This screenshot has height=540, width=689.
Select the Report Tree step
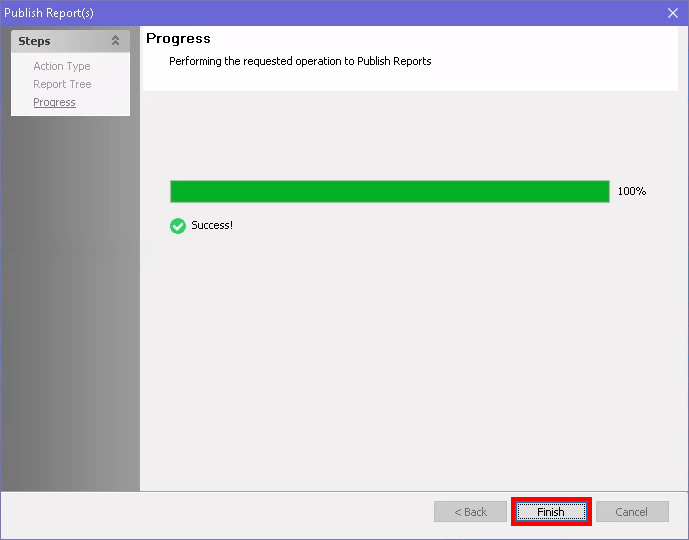(62, 84)
